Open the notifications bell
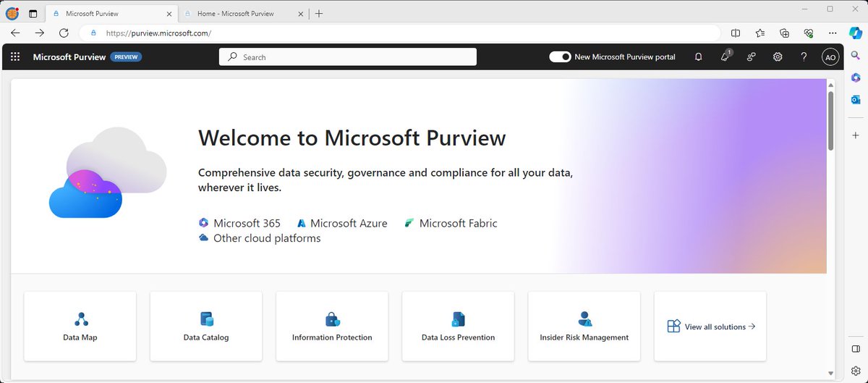This screenshot has width=868, height=383. 698,56
